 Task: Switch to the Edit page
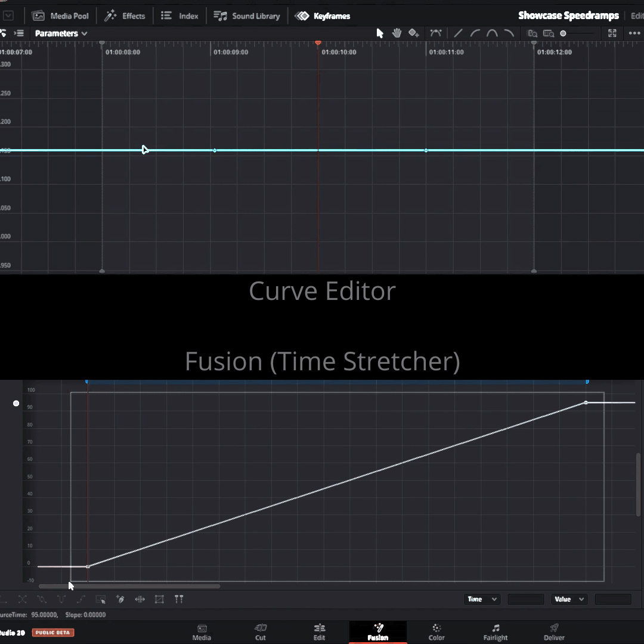(319, 631)
